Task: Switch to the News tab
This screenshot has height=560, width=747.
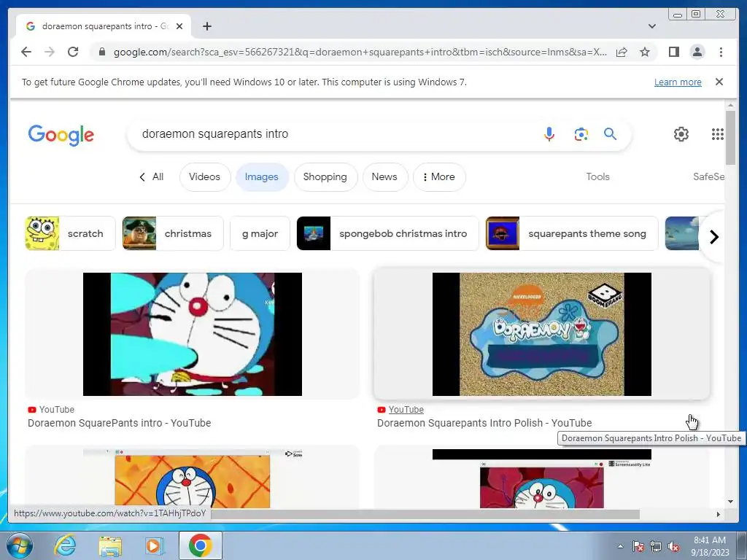Action: (x=384, y=176)
